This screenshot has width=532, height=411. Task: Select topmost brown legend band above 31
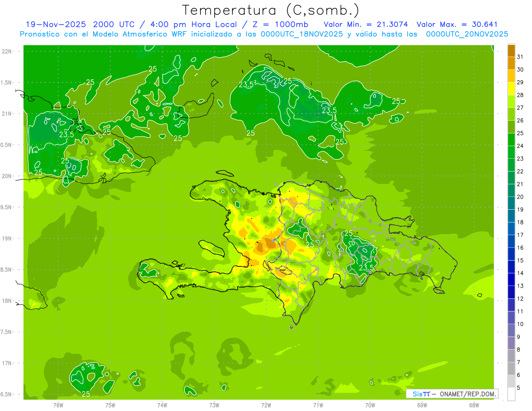point(511,51)
